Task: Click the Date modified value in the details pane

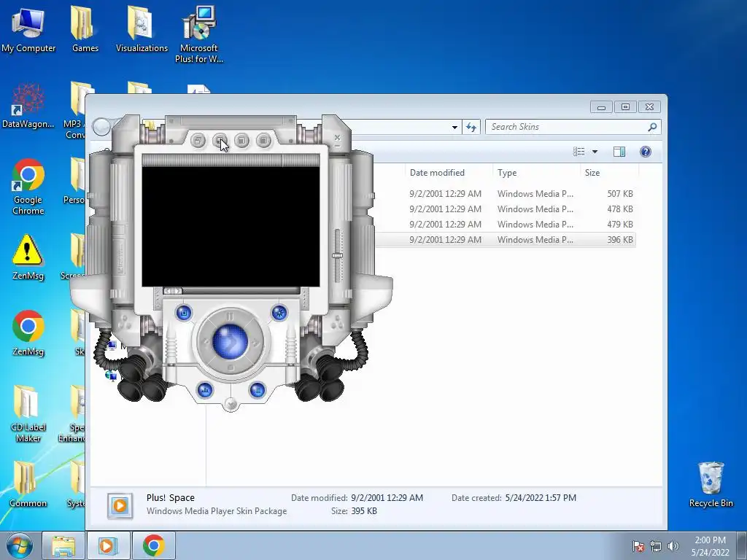Action: point(387,497)
